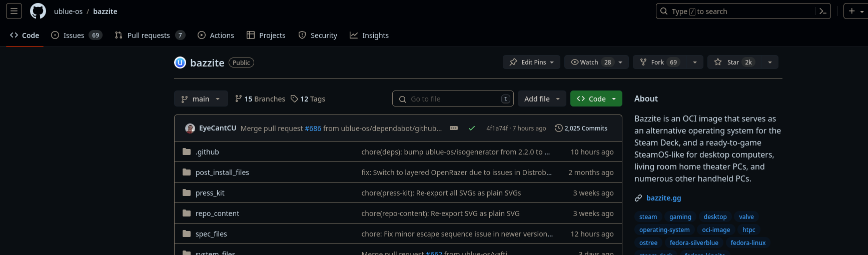The image size is (868, 255).
Task: Click the bazzite repository avatar icon
Action: pos(180,62)
